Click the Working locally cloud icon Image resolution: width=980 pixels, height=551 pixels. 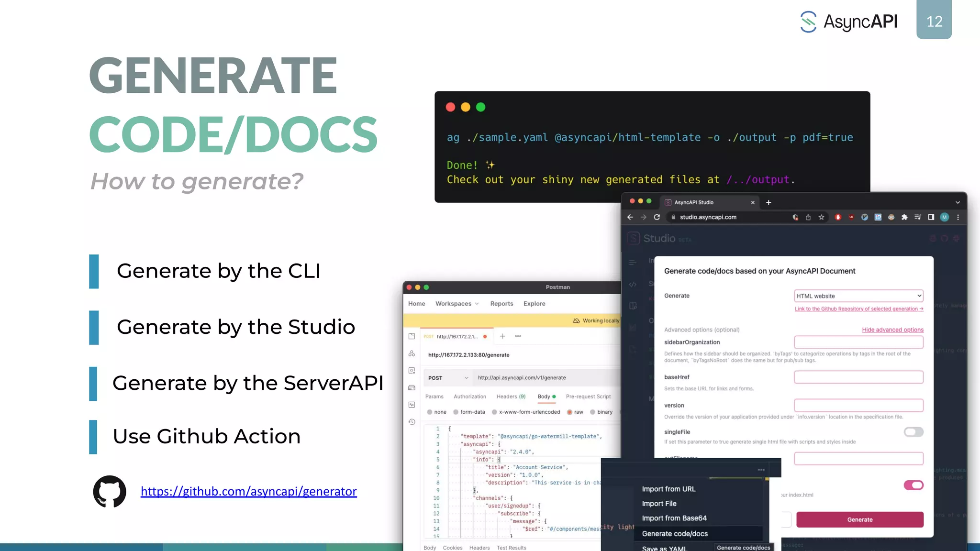click(576, 320)
